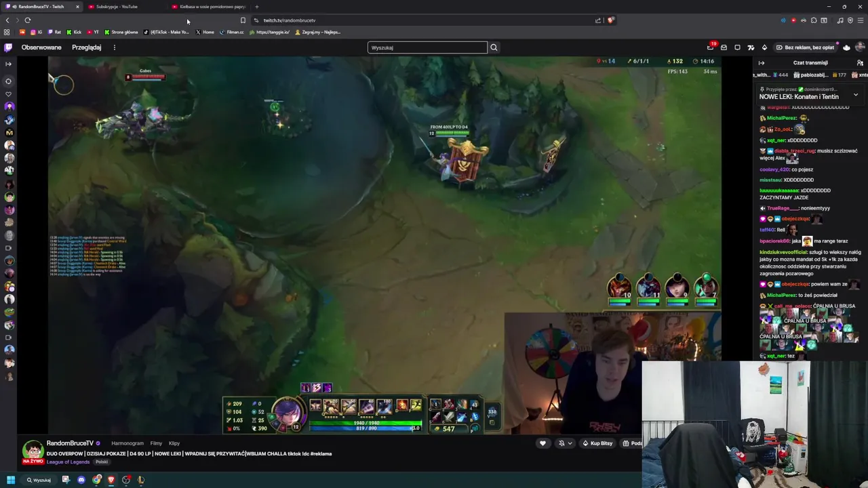
Task: Click Bez reklam, bez opłat button
Action: [x=804, y=47]
